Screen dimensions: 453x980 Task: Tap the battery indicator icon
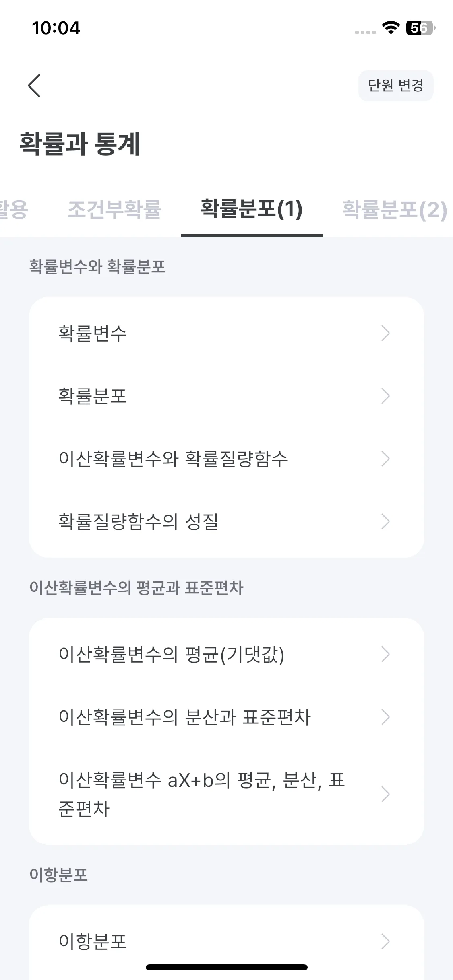(421, 28)
